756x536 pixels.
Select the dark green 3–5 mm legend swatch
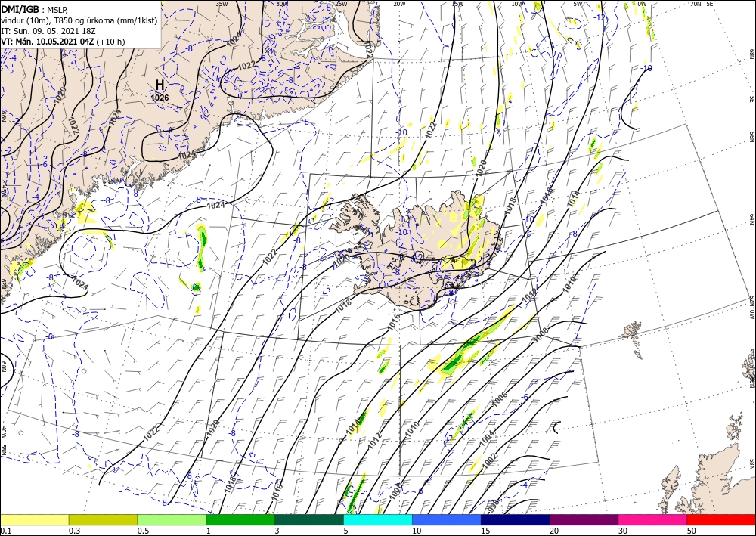pyautogui.click(x=309, y=519)
